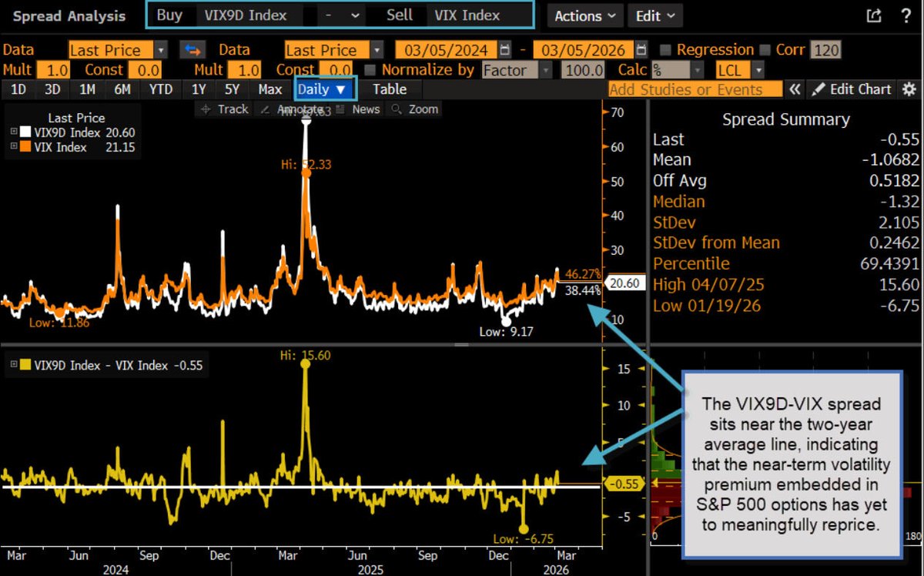Click the export/share icon at top right
The width and height of the screenshot is (924, 576).
873,15
